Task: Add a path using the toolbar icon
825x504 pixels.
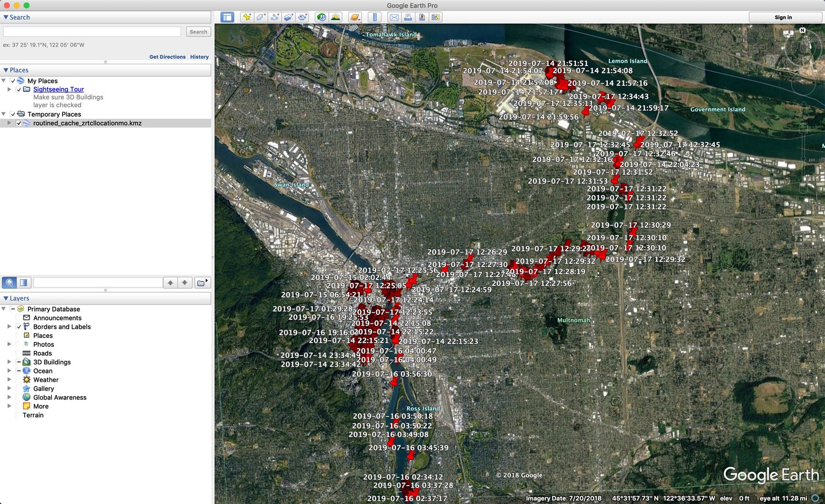Action: point(274,17)
